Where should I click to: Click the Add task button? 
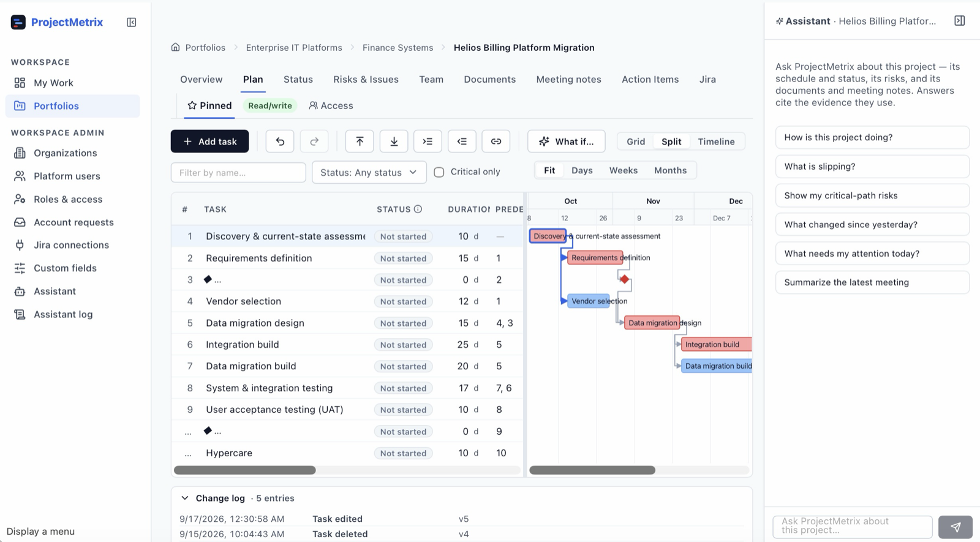point(209,141)
